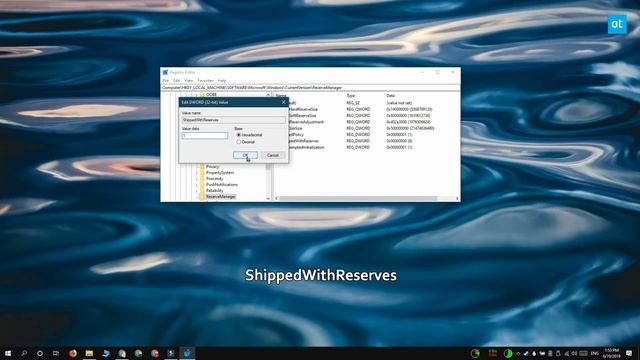Image resolution: width=640 pixels, height=360 pixels.
Task: Open the Help menu in Registry Editor
Action: tap(222, 81)
